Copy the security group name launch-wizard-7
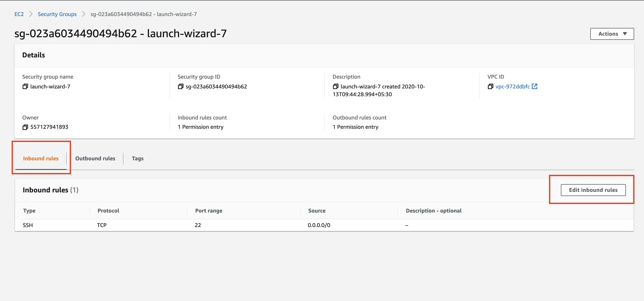The image size is (644, 301). coord(25,87)
